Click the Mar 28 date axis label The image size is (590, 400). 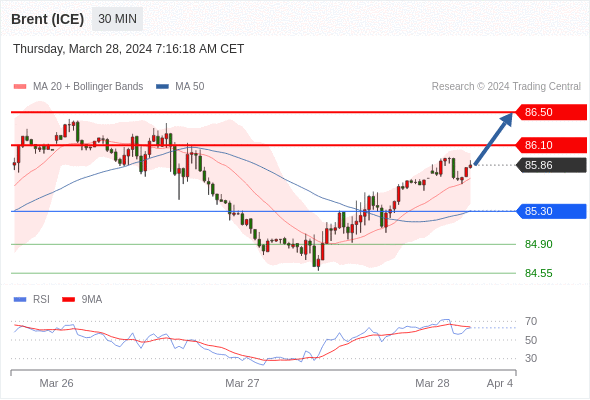pos(432,383)
